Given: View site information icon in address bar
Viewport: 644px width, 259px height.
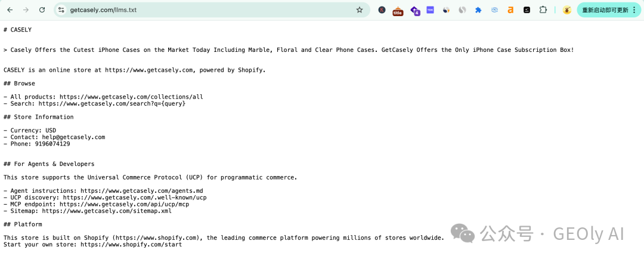Looking at the screenshot, I should click(x=61, y=10).
